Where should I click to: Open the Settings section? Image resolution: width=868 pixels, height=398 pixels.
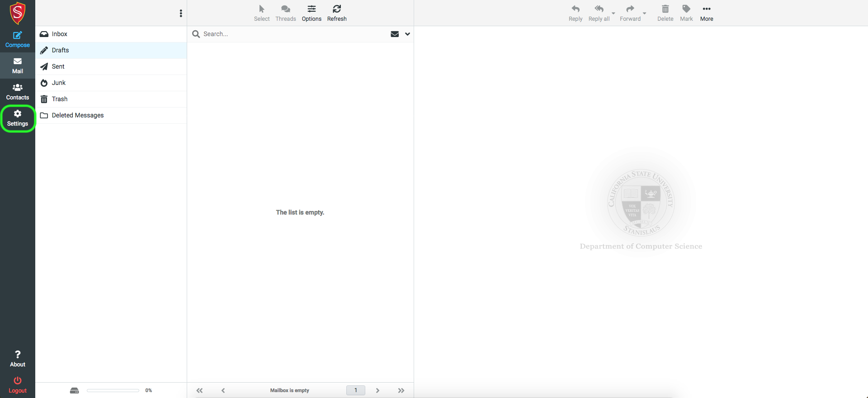(18, 118)
